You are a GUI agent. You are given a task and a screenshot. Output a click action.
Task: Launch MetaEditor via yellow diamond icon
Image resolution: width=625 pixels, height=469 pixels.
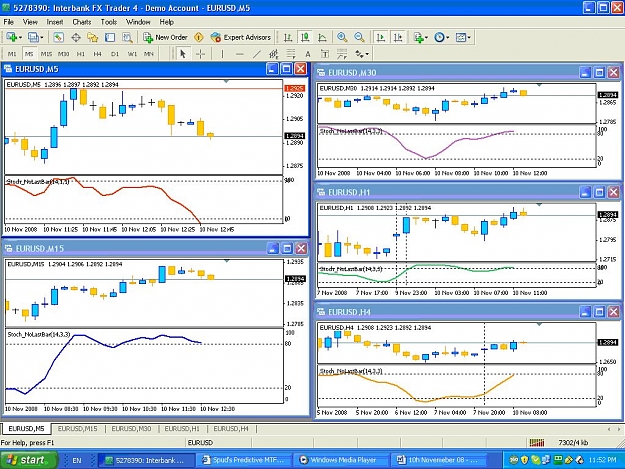point(199,37)
